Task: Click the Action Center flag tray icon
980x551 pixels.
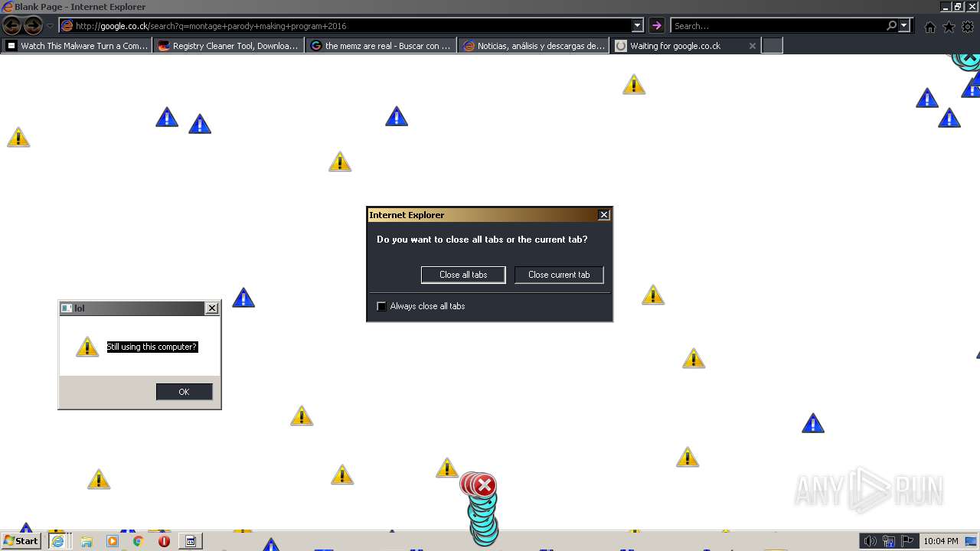Action: (x=907, y=541)
